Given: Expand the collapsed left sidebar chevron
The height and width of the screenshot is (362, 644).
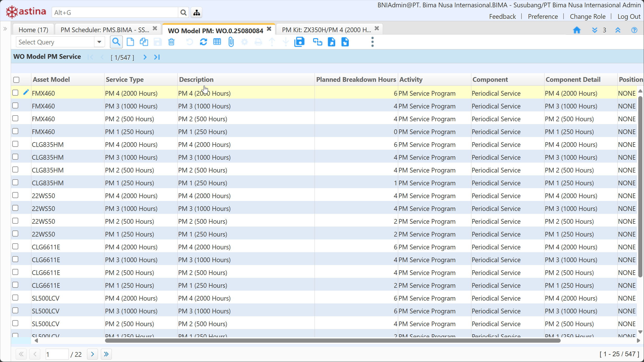Looking at the screenshot, I should tap(5, 29).
